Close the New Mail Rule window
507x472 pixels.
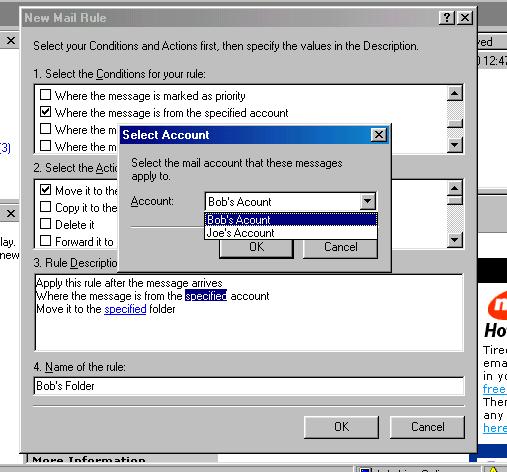point(465,17)
